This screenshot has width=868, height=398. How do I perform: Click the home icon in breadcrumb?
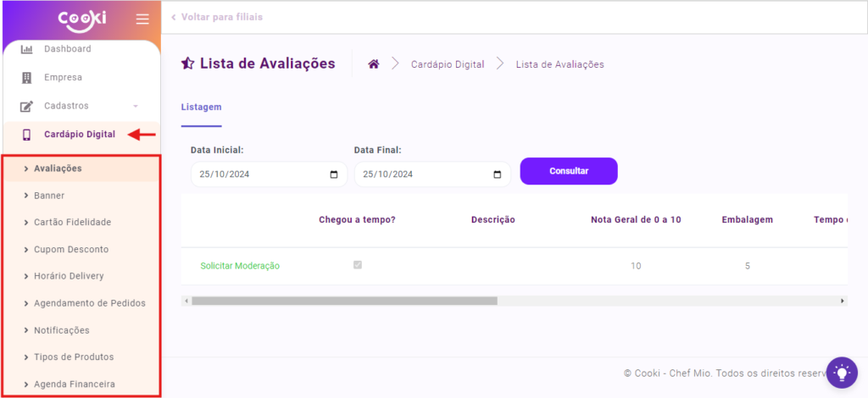tap(373, 64)
